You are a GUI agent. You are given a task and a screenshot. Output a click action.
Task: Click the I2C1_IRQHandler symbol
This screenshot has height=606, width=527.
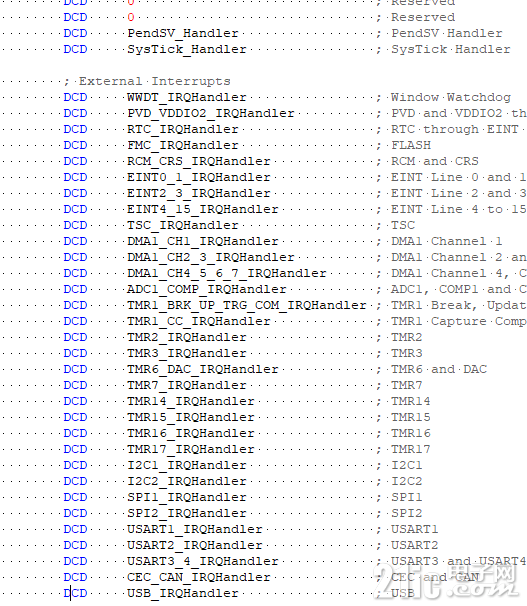click(x=187, y=465)
